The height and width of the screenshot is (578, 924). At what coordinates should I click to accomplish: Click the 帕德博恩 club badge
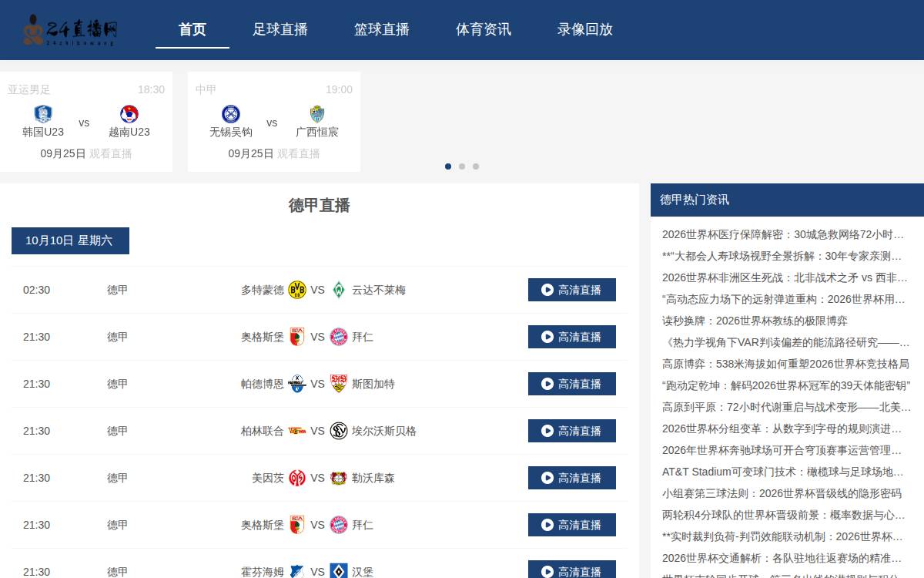tap(297, 384)
